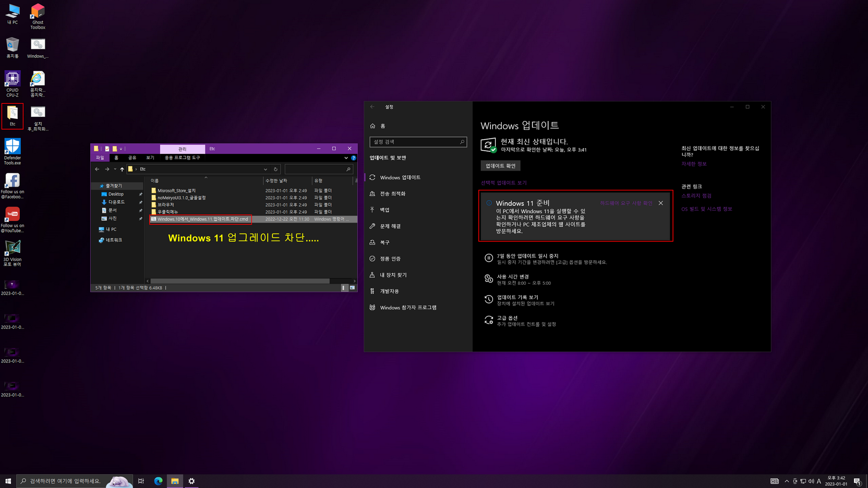Open the 내 PC desktop icon

12,14
